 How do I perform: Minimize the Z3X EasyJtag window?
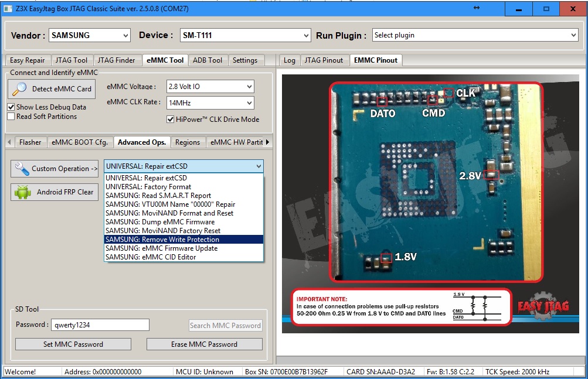[x=519, y=9]
